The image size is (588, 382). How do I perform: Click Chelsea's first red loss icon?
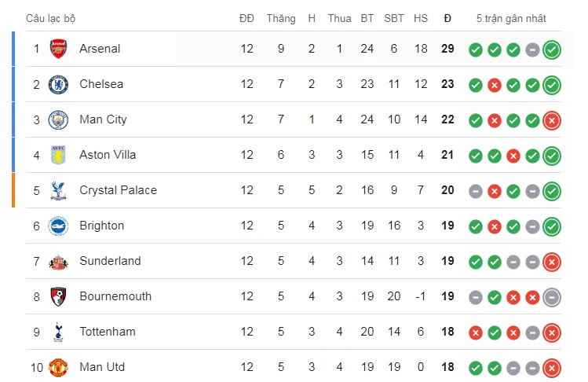[x=495, y=85]
